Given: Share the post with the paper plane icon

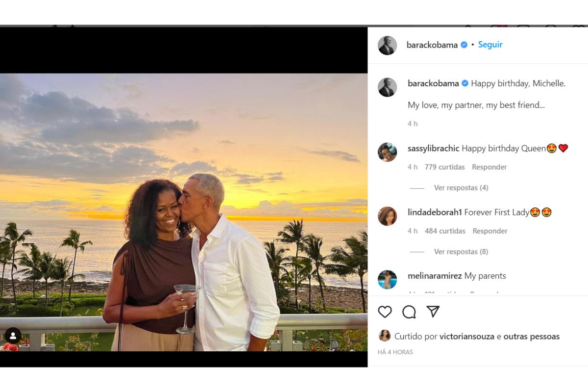Looking at the screenshot, I should tap(433, 312).
